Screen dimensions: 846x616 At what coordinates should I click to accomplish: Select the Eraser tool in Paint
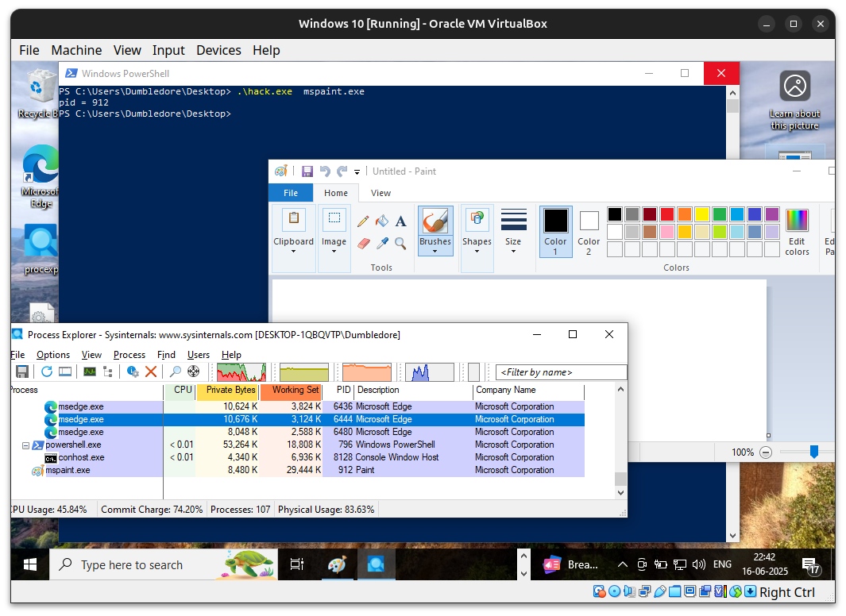[x=363, y=244]
